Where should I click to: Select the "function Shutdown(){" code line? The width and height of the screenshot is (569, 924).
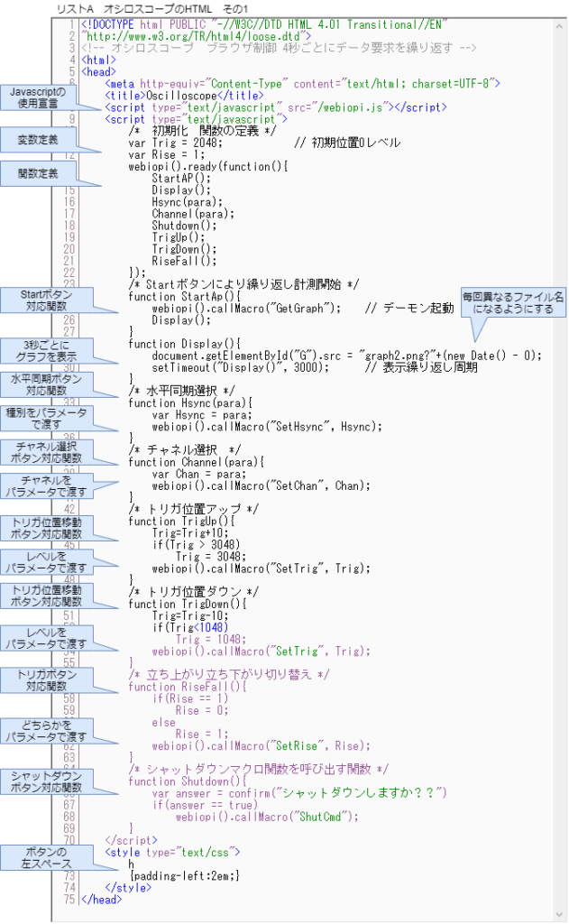187,781
